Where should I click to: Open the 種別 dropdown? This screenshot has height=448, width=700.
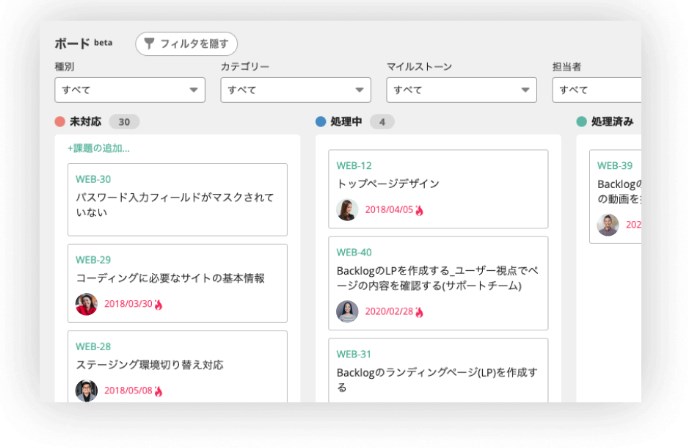[129, 90]
